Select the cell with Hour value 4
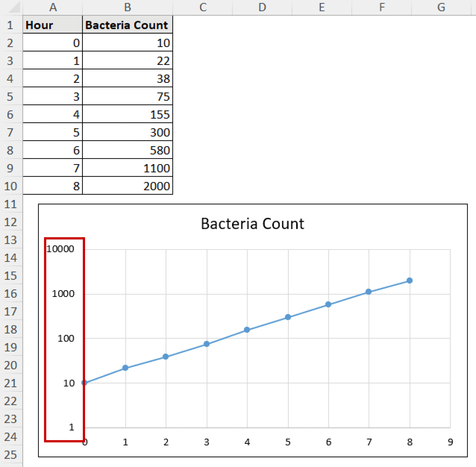 click(x=52, y=115)
